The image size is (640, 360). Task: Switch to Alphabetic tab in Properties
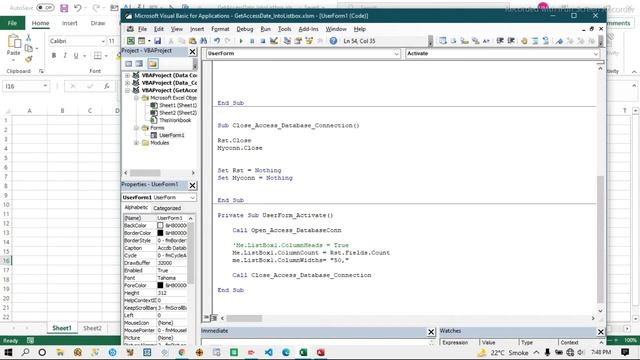[136, 208]
